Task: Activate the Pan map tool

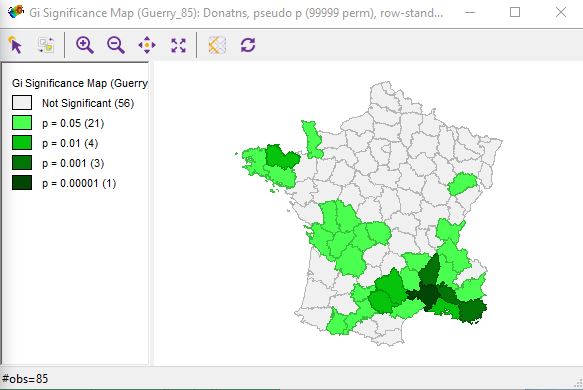Action: tap(147, 45)
